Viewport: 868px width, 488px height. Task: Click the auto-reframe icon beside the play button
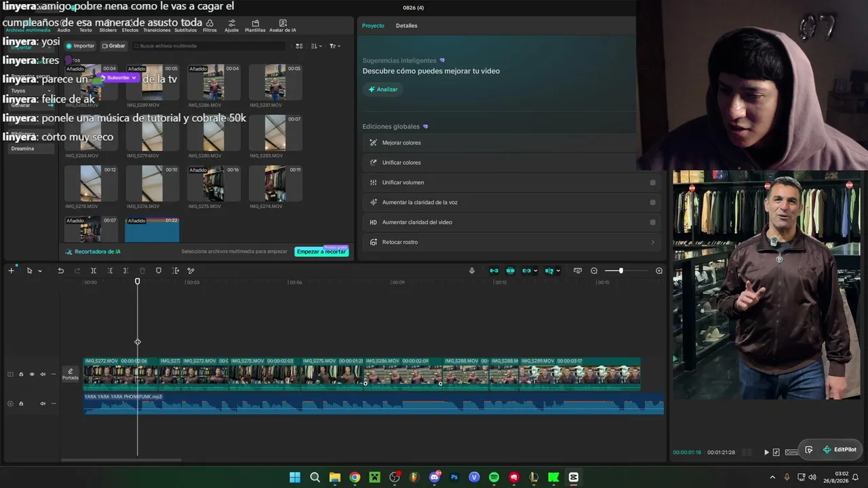[x=776, y=452]
